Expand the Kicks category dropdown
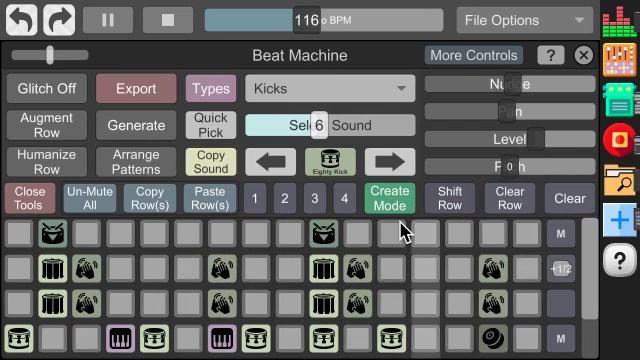The image size is (640, 360). click(330, 89)
